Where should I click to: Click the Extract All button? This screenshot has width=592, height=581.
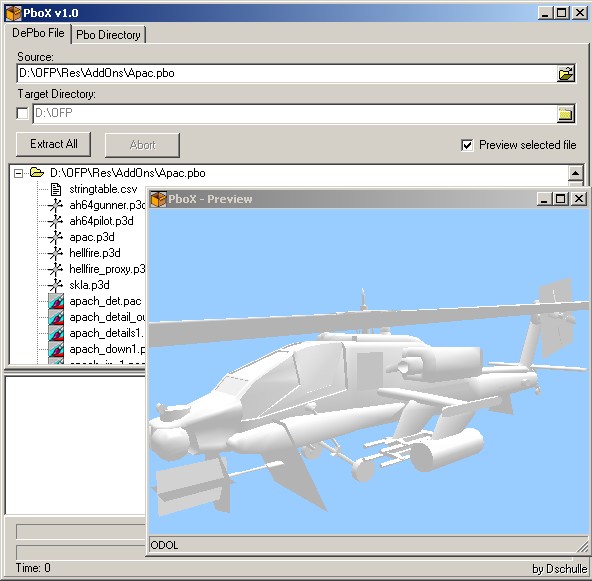coord(53,144)
